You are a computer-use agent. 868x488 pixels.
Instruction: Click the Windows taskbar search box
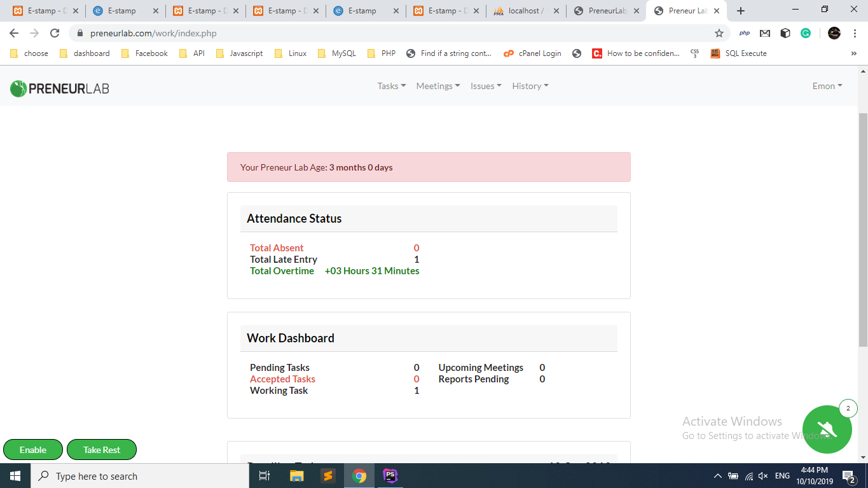[x=139, y=476]
